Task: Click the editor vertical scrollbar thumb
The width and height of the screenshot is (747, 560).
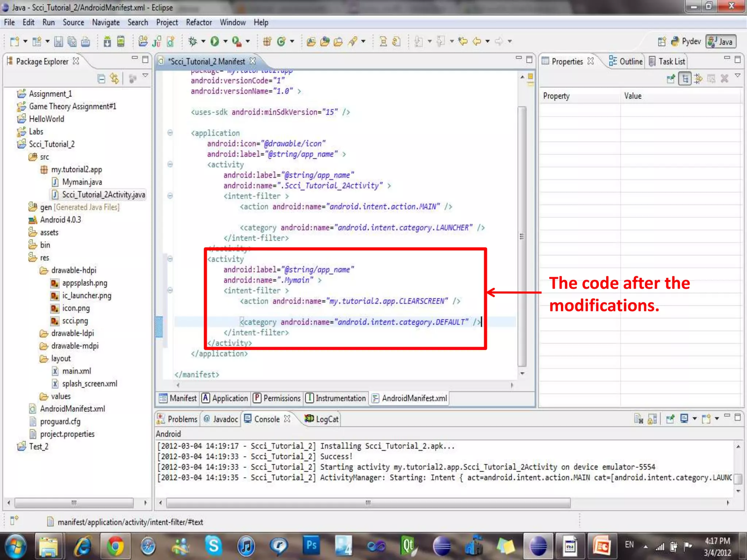Action: (x=522, y=236)
